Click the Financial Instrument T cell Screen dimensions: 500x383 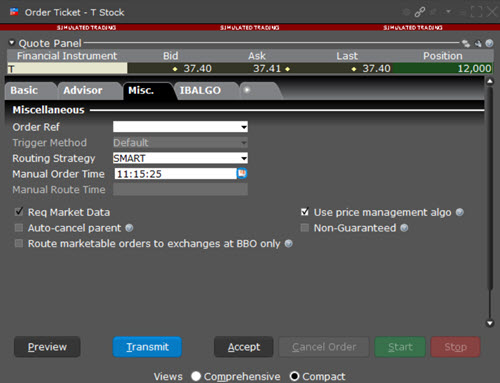click(x=67, y=68)
